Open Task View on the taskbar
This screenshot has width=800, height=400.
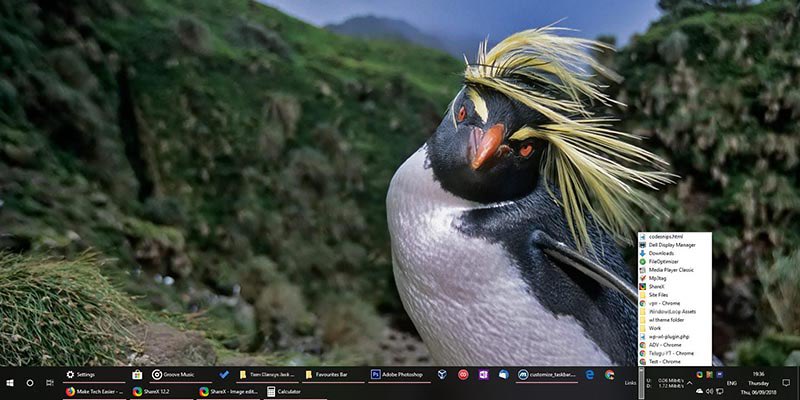coord(50,383)
